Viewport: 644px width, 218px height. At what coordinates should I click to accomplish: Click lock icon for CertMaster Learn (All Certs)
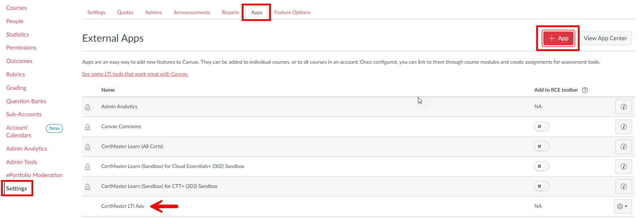pos(88,147)
